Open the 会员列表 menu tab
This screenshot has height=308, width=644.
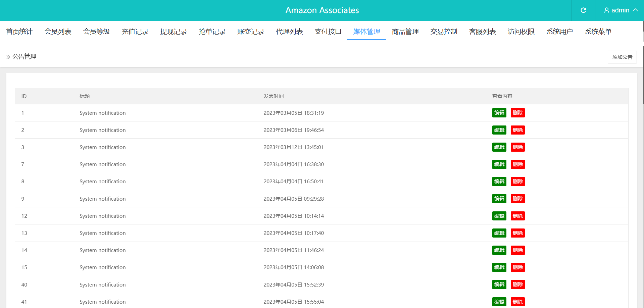click(x=58, y=32)
